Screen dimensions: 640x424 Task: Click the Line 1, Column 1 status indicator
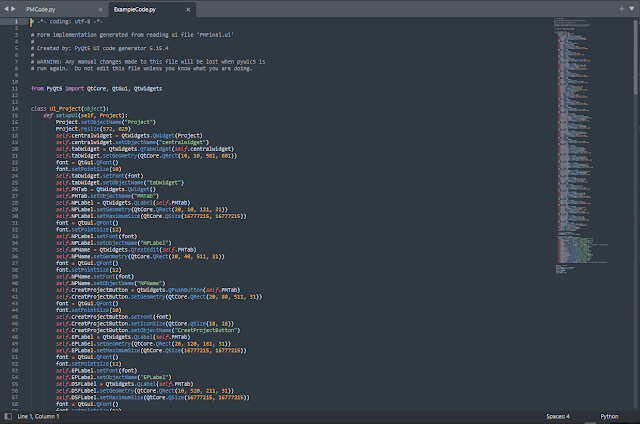click(x=38, y=416)
